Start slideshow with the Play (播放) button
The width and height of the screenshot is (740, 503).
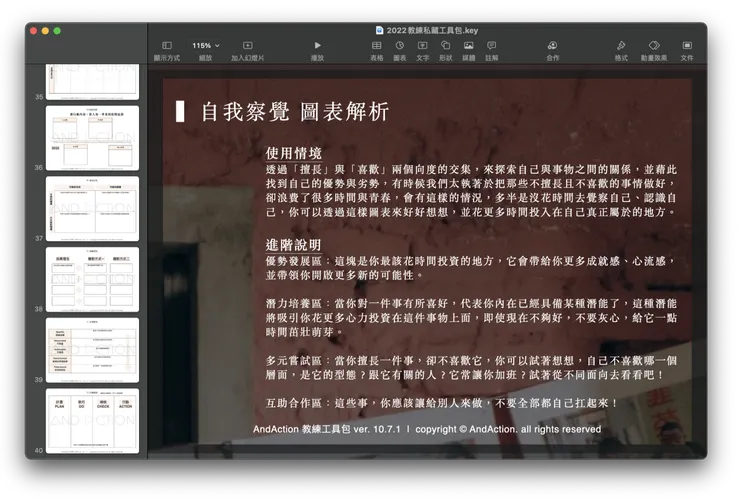[x=318, y=46]
